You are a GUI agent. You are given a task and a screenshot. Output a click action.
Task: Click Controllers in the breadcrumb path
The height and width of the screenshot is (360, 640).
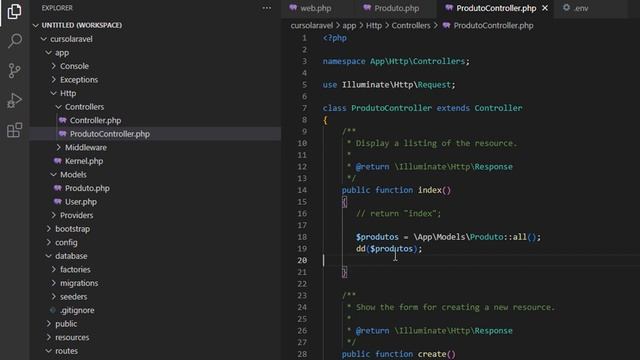411,25
